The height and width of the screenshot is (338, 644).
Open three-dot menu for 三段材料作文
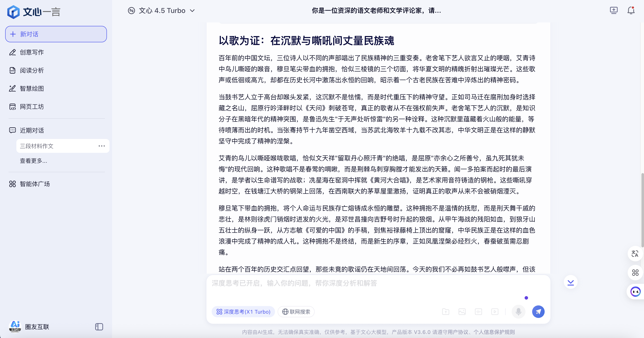pyautogui.click(x=102, y=146)
